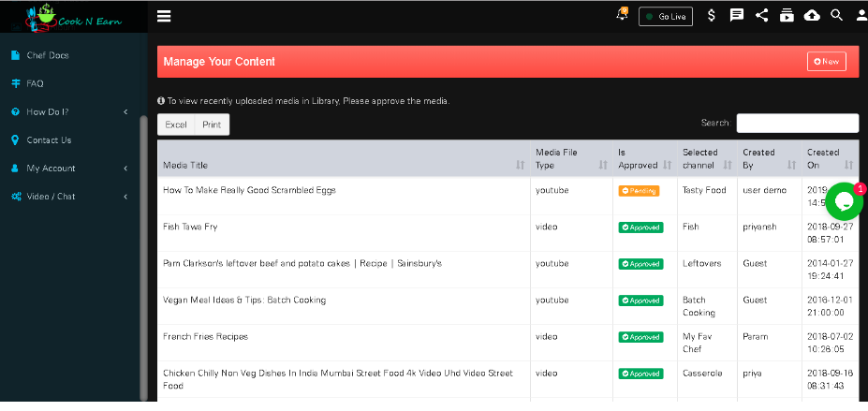Viewport: 868px width, 411px height.
Task: Select Pam Clarkson's leftover beef title
Action: tap(302, 263)
